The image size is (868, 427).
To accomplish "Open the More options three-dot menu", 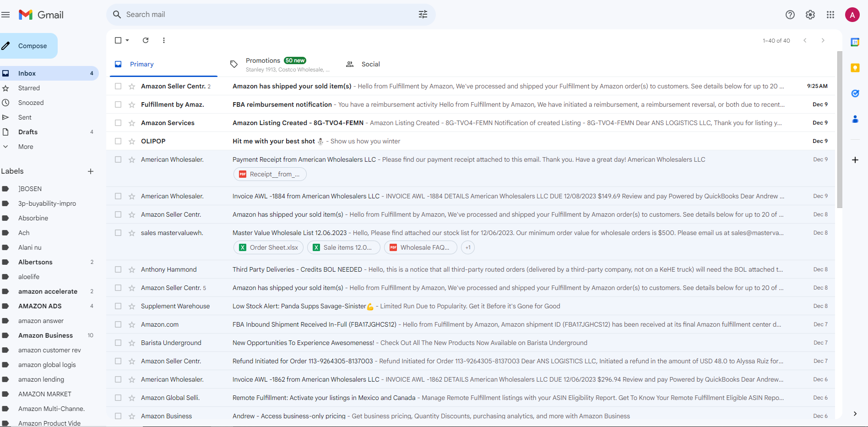I will coord(164,40).
